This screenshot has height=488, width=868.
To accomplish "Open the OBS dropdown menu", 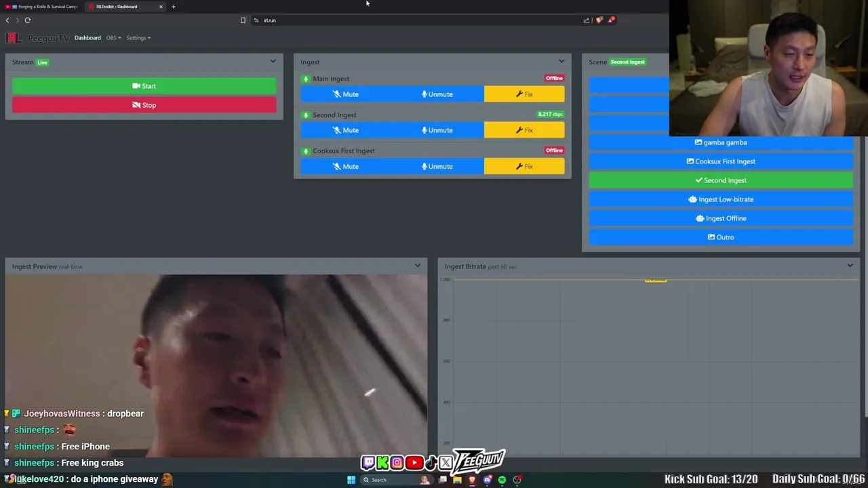I will (x=113, y=38).
